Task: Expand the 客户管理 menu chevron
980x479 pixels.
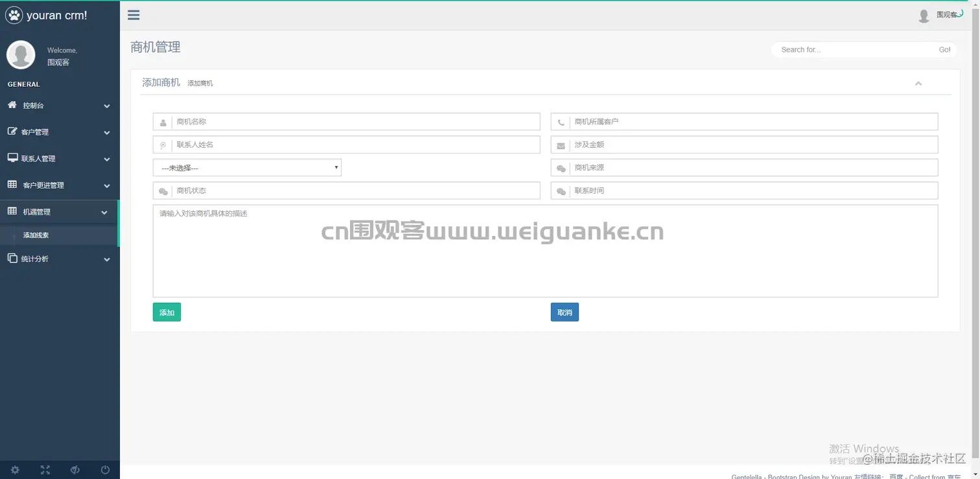Action: pos(107,133)
